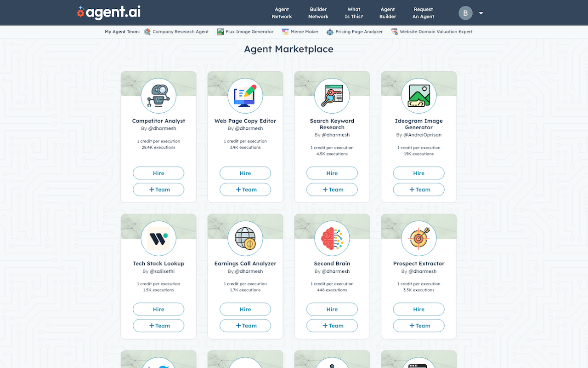Open the Website Domain Valuation Expert icon
The image size is (588, 368).
[x=394, y=31]
